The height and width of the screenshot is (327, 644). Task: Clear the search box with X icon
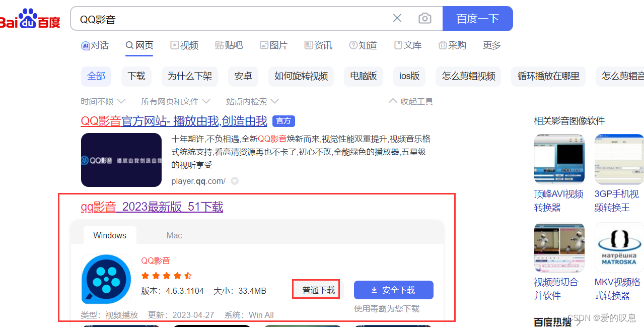pos(397,19)
